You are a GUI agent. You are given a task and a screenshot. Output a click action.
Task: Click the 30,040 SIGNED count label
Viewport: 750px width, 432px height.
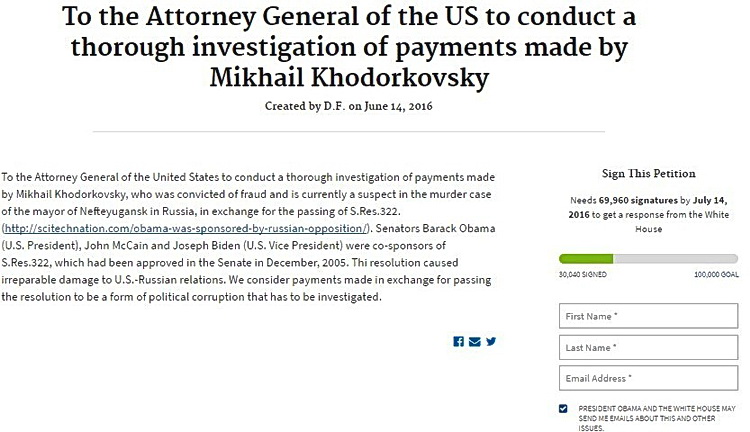[583, 275]
